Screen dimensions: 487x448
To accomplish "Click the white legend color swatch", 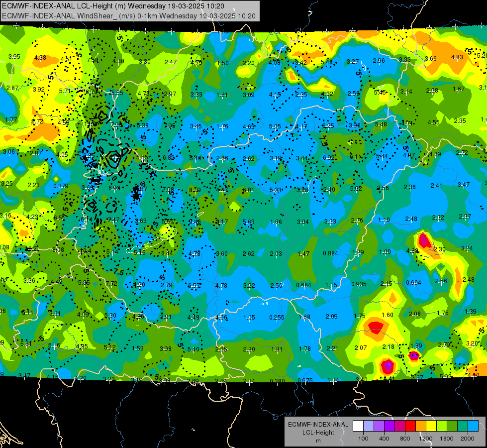I will (358, 426).
